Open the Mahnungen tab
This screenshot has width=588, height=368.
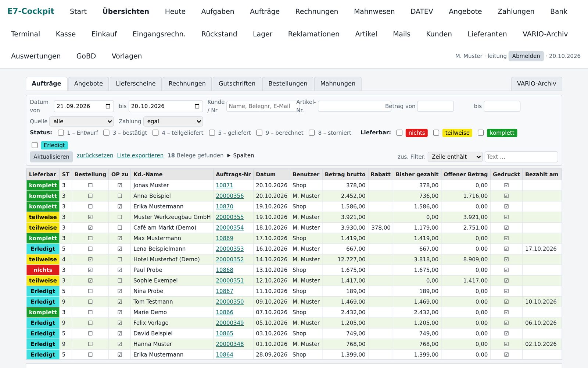[x=338, y=84]
